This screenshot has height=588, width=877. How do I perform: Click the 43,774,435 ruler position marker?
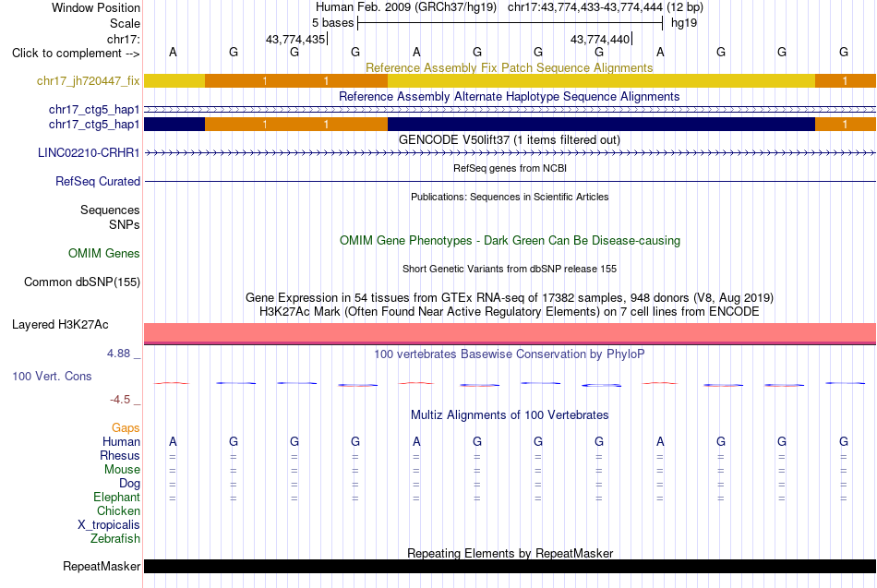point(295,39)
